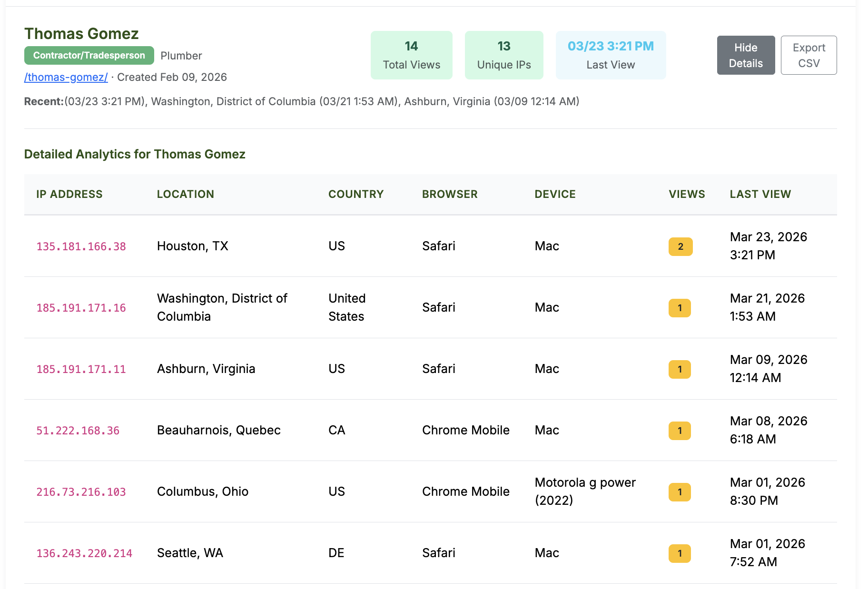The width and height of the screenshot is (868, 589).
Task: Sort the table by IP ADDRESS column
Action: 69,194
